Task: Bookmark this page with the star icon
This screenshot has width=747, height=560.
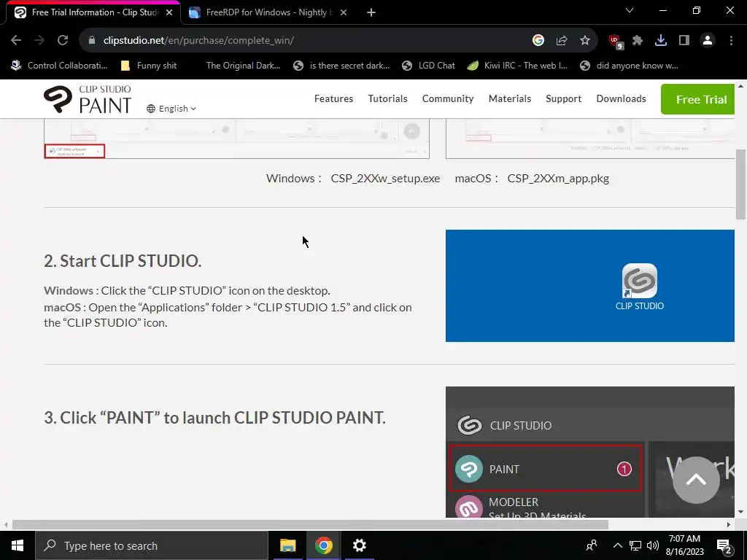Action: (585, 41)
